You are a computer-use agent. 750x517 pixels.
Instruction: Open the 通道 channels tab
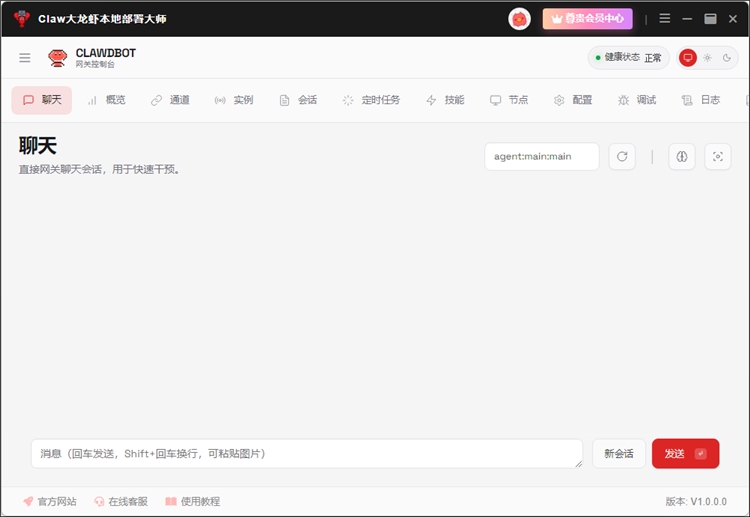(170, 100)
